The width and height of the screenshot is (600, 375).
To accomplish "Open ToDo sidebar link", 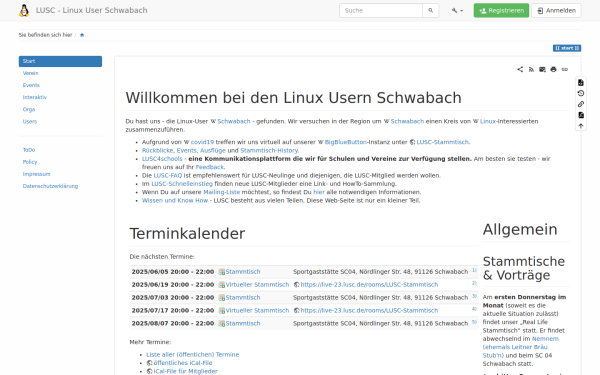I will click(29, 150).
